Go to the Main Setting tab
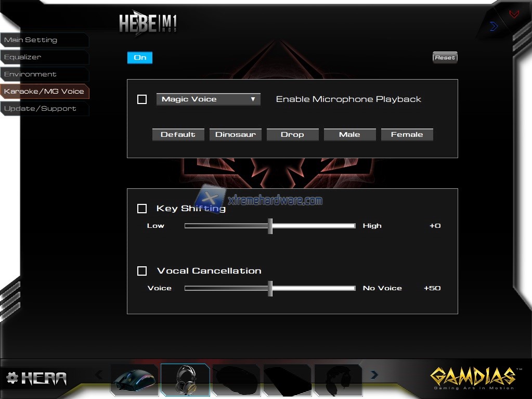Image resolution: width=532 pixels, height=399 pixels. tap(44, 40)
